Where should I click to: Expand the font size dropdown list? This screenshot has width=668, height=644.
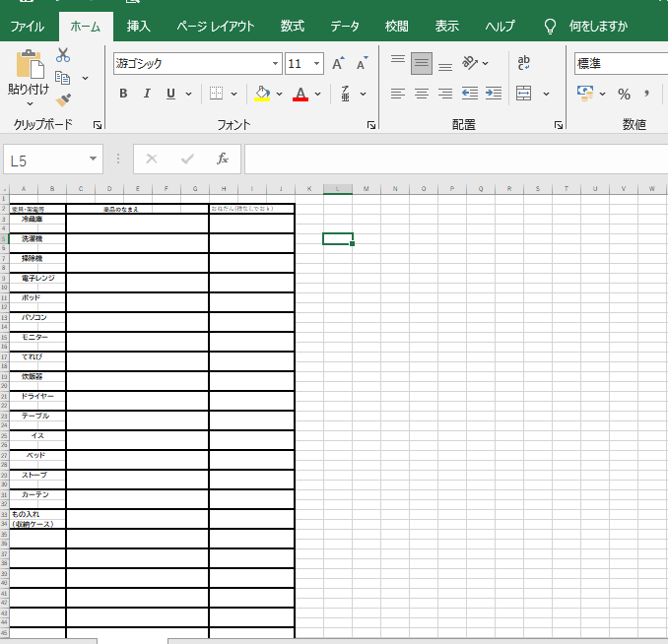tap(316, 64)
